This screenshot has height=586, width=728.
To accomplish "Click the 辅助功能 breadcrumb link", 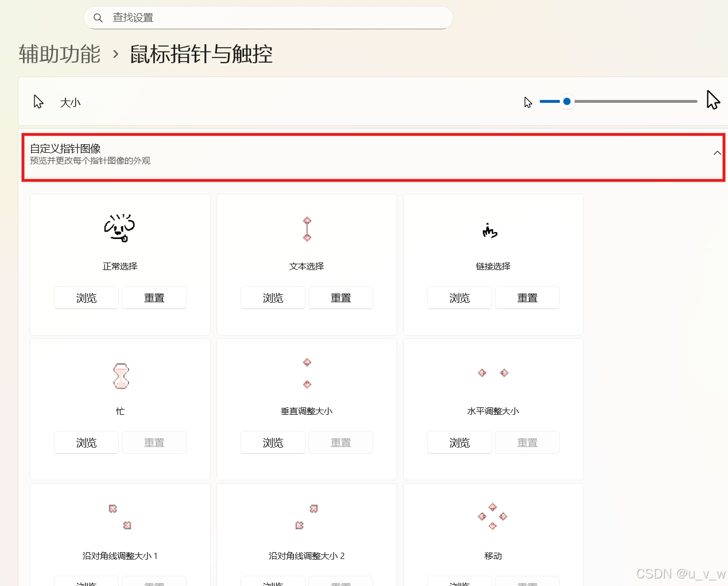I will point(59,55).
